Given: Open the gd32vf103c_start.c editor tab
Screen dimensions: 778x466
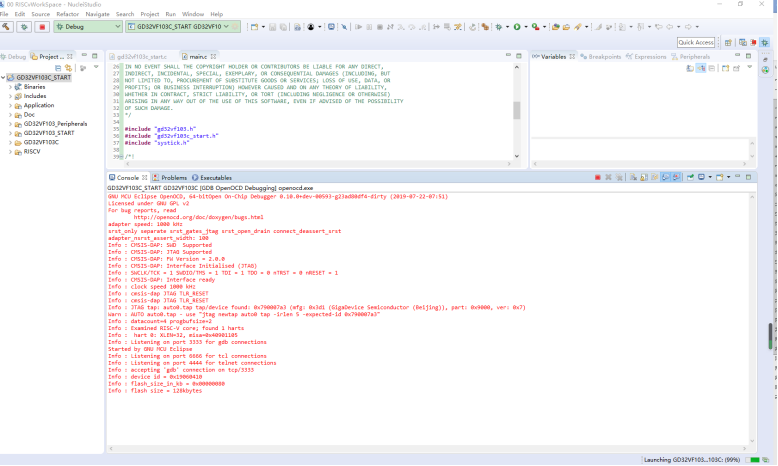Looking at the screenshot, I should pos(141,57).
